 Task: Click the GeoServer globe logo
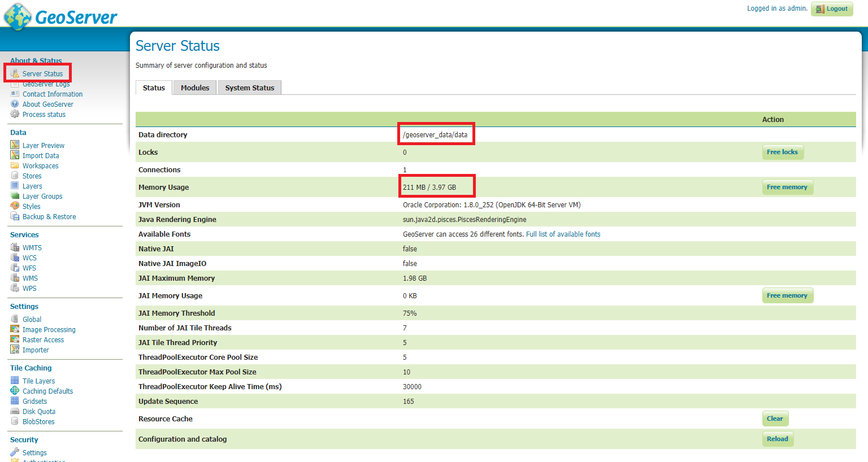18,16
